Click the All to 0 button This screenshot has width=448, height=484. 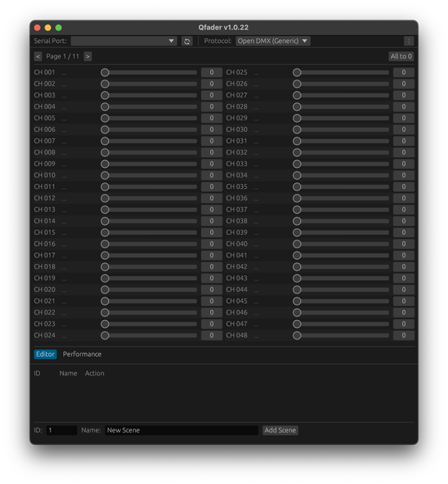tap(401, 56)
